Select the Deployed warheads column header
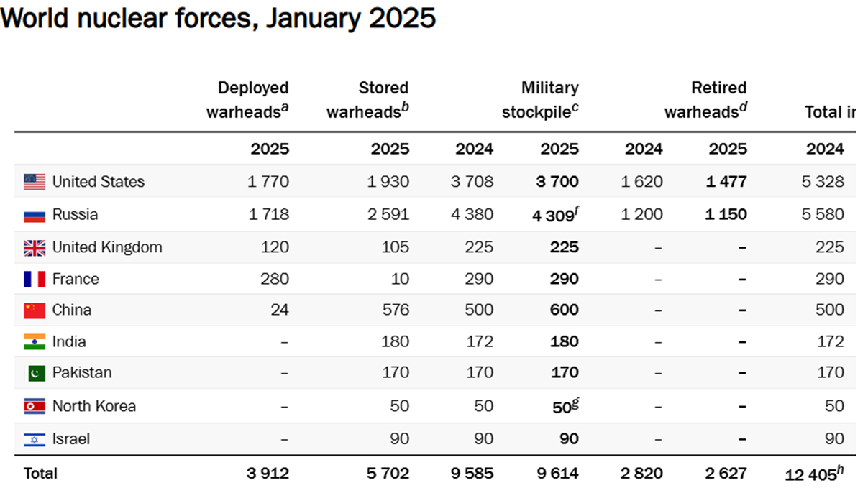The width and height of the screenshot is (868, 488). 247,100
